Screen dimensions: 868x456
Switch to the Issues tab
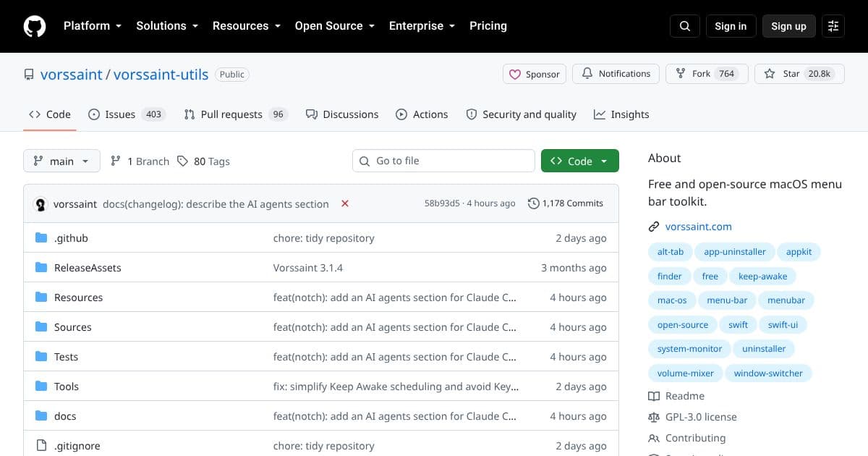pos(127,114)
